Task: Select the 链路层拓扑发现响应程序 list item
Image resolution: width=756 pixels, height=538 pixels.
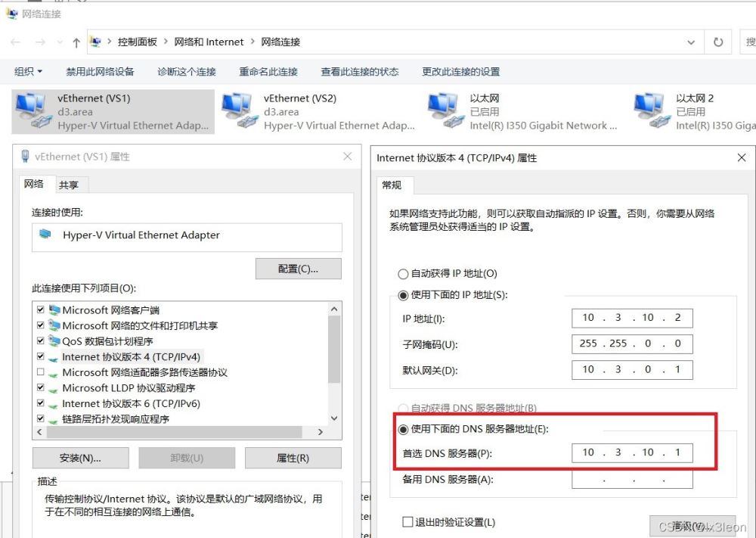Action: (116, 418)
